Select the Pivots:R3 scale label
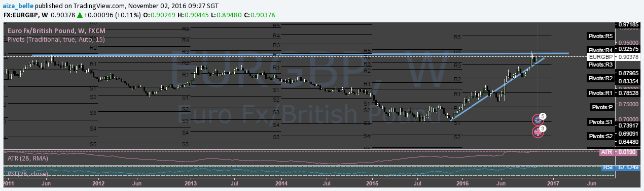 pos(600,65)
